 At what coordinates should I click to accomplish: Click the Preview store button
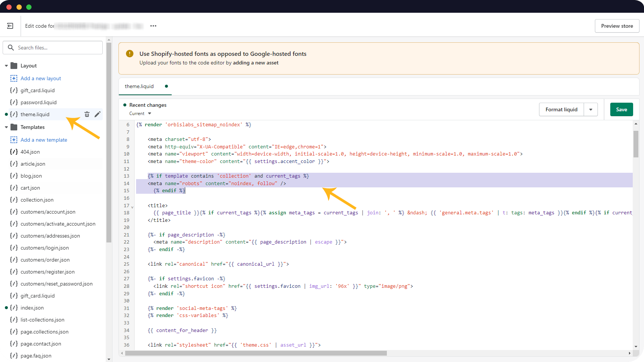pos(617,26)
